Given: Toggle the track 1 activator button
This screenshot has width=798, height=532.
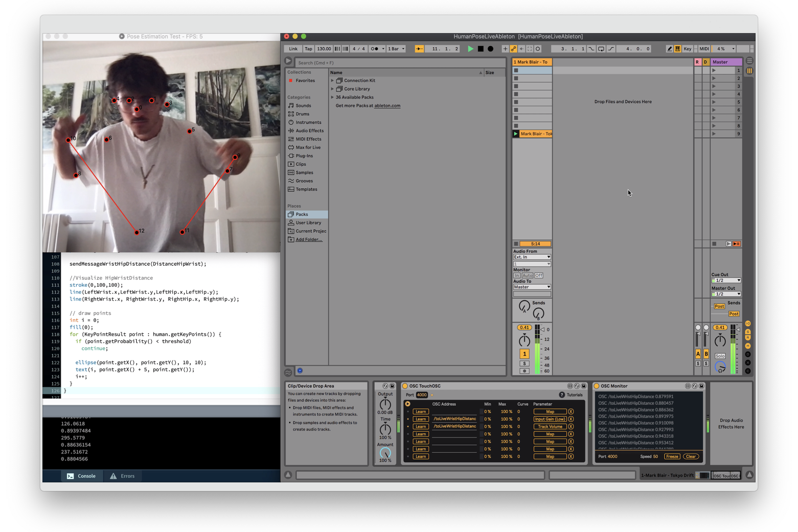Looking at the screenshot, I should tap(524, 354).
